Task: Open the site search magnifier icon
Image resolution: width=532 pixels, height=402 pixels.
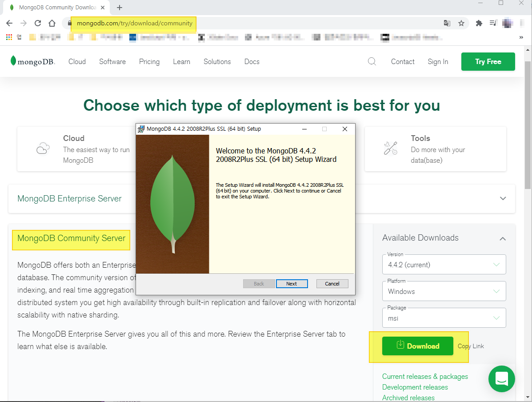Action: tap(372, 61)
